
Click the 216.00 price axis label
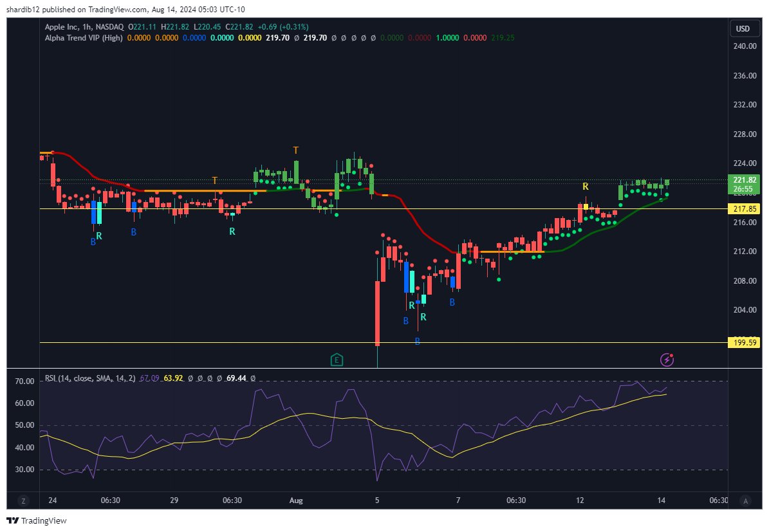pyautogui.click(x=745, y=222)
